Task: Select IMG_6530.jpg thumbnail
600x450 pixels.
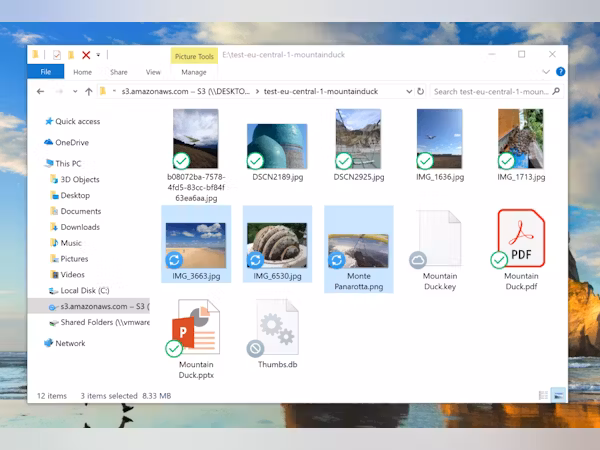Action: pos(277,245)
